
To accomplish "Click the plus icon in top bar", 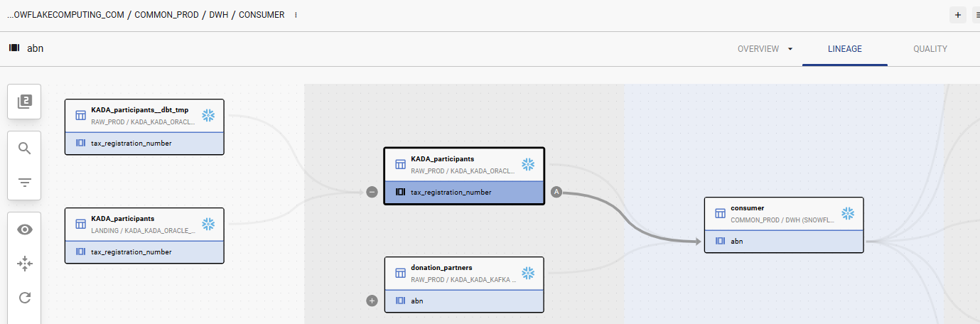I will [x=957, y=15].
